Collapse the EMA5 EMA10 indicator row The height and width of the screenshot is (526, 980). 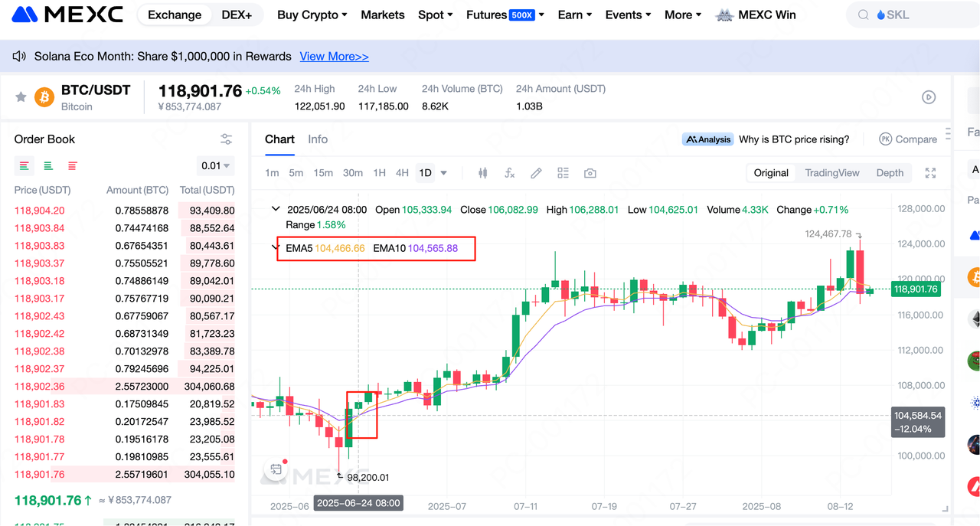276,247
